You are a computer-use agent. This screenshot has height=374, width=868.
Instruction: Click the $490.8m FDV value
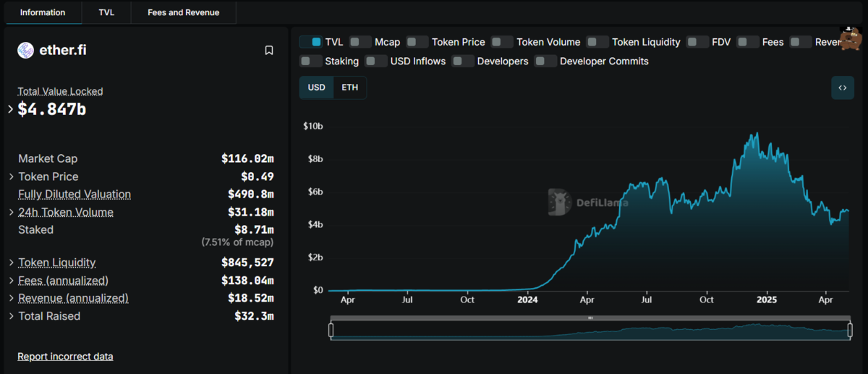tap(251, 194)
